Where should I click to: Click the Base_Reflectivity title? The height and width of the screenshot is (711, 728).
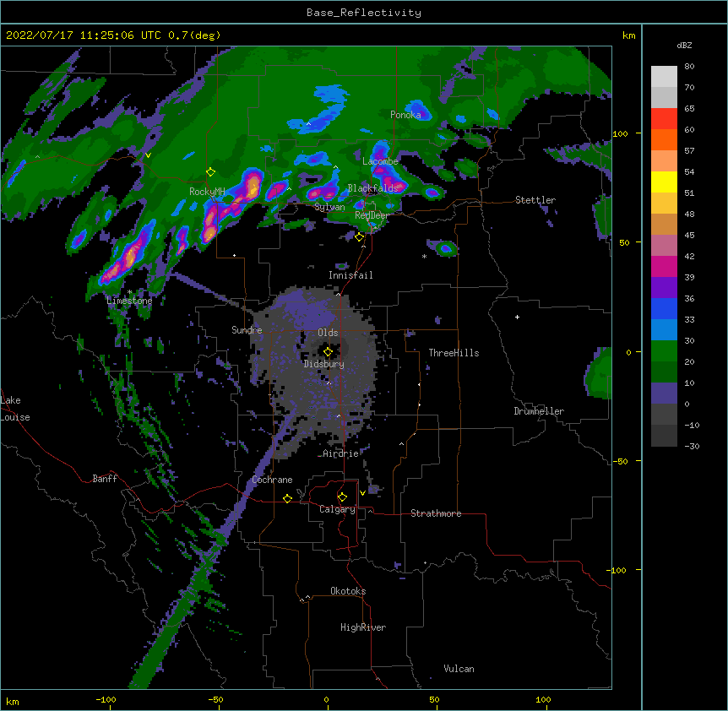coord(364,13)
